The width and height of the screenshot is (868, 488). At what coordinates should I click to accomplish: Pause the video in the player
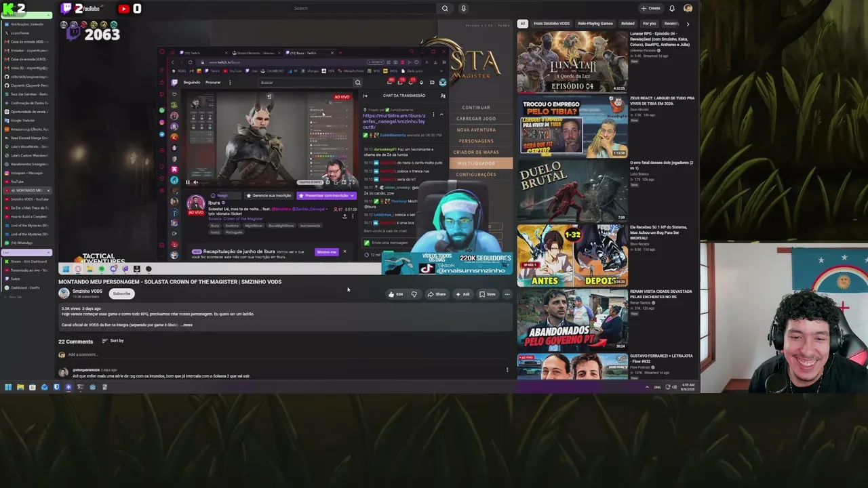[188, 182]
